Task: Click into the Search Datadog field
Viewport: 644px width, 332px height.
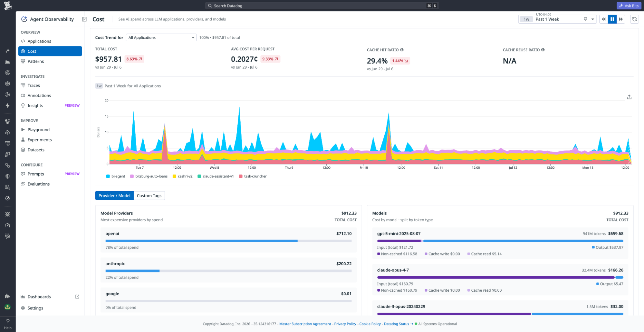Action: coord(322,6)
